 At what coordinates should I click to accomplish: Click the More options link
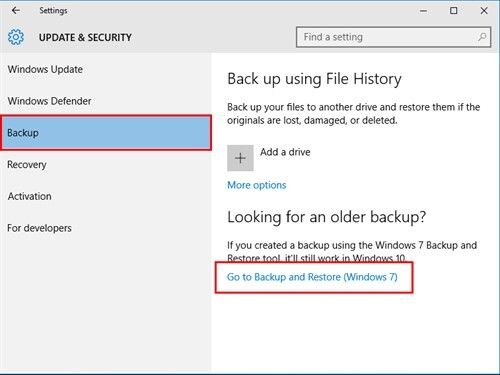(x=257, y=185)
